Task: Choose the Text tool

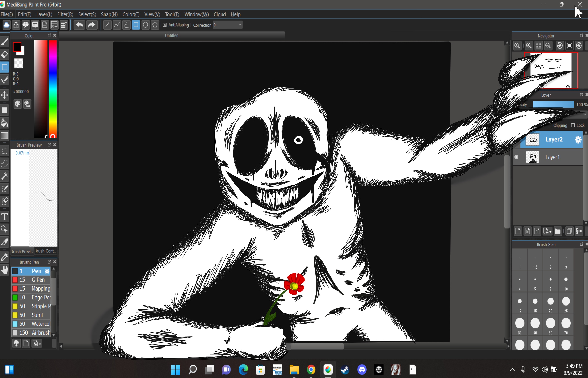Action: pyautogui.click(x=5, y=217)
